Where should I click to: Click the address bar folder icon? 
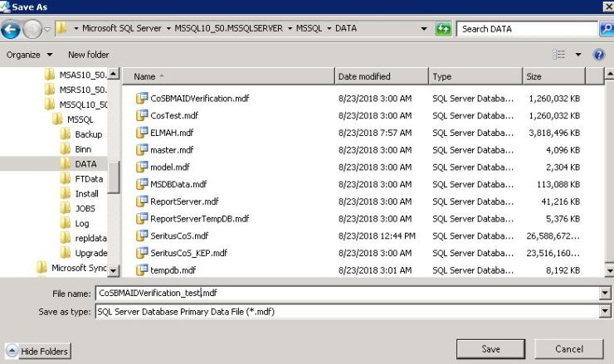pyautogui.click(x=61, y=28)
